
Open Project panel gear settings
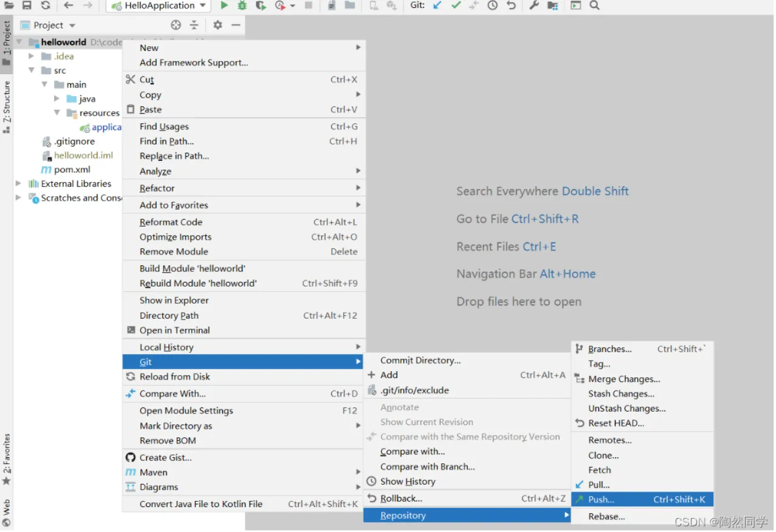pyautogui.click(x=218, y=25)
